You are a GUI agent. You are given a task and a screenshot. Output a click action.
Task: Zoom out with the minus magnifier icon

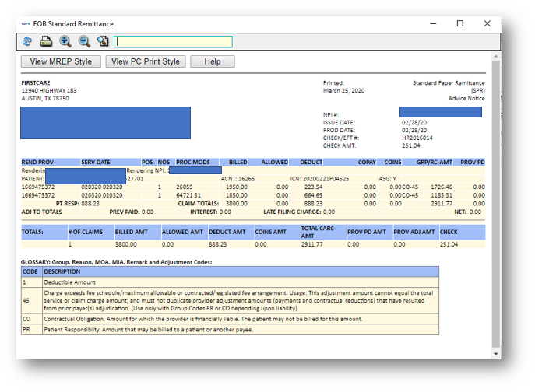point(84,41)
